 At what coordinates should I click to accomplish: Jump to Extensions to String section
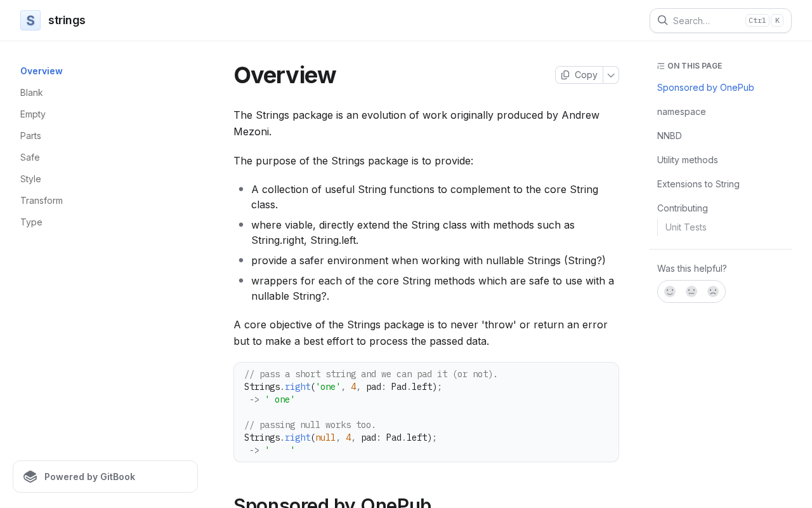[x=698, y=184]
